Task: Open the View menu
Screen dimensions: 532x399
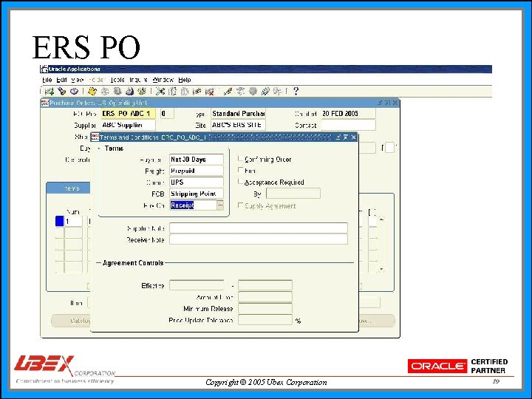Action: (78, 80)
